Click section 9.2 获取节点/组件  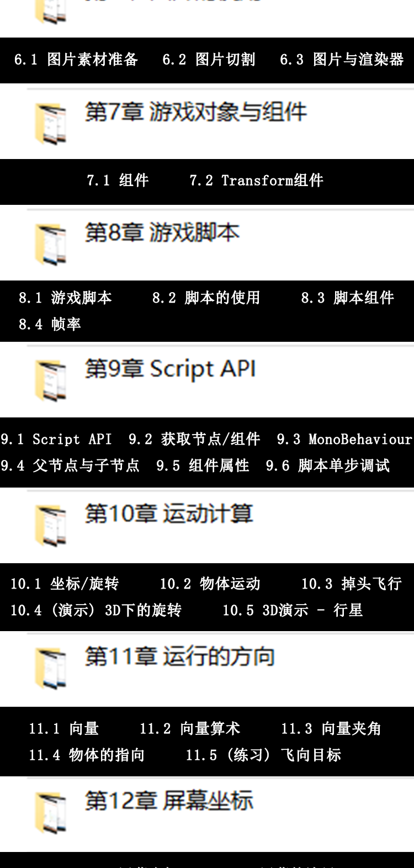click(x=194, y=439)
